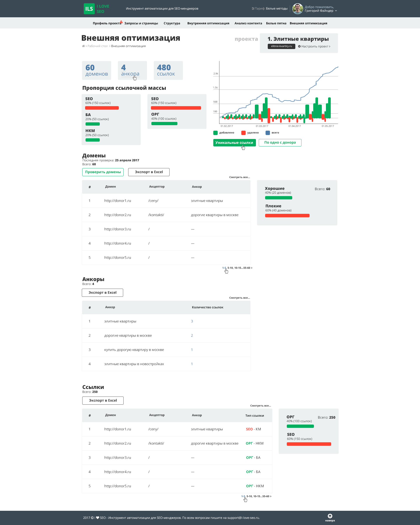The image size is (420, 525).
Task: Click red удалено legend swatch
Action: click(x=243, y=133)
